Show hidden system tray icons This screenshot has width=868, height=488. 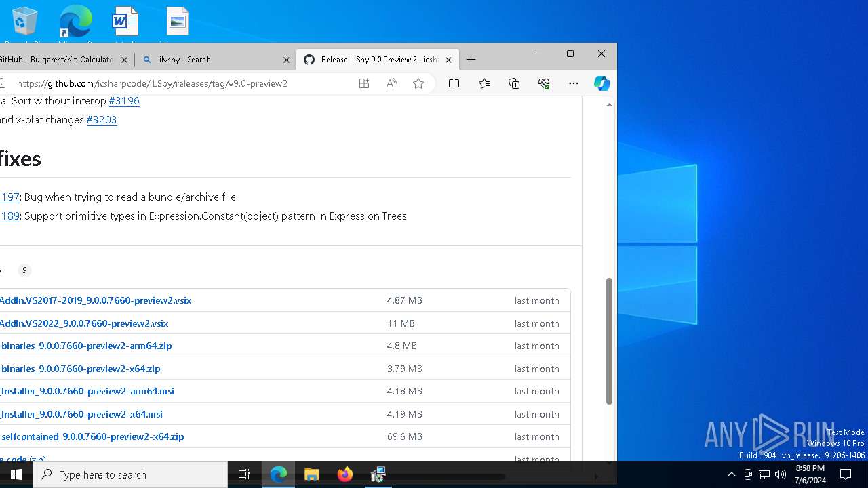(x=731, y=474)
